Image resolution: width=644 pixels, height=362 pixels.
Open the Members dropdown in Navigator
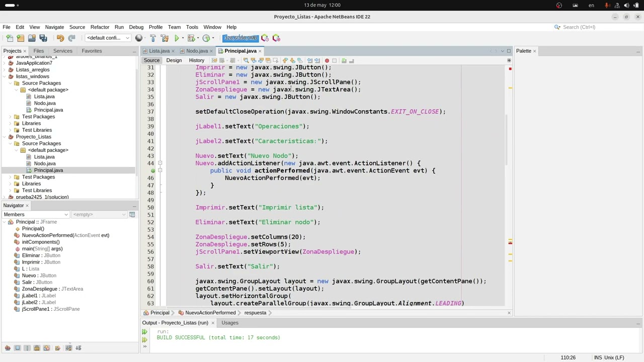35,215
